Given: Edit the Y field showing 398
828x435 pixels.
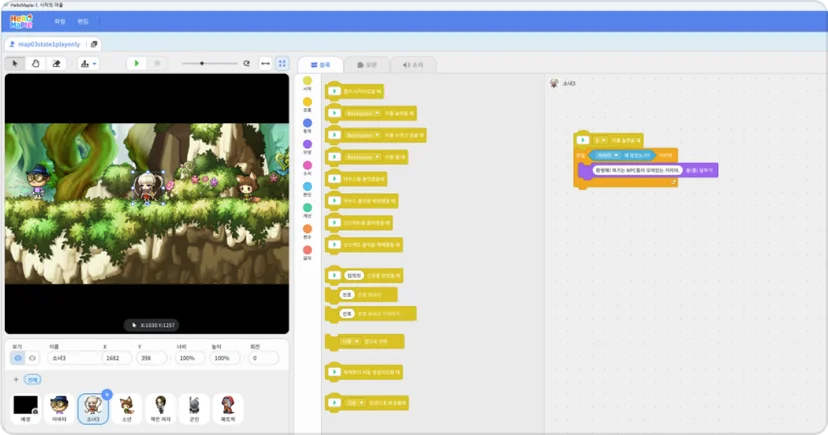Looking at the screenshot, I should coord(152,358).
